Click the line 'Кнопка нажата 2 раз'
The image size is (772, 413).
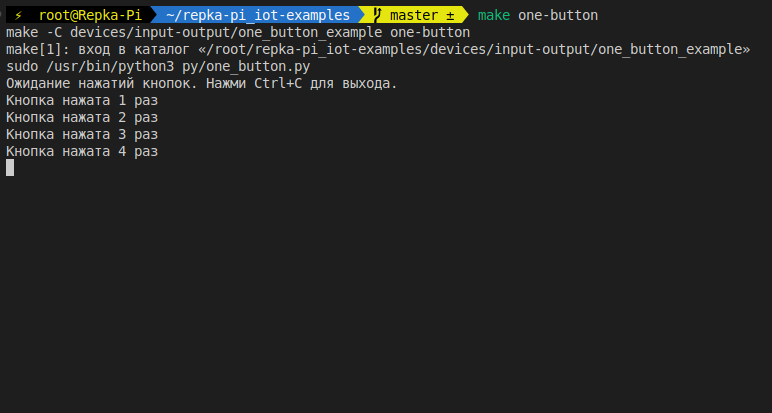(82, 117)
